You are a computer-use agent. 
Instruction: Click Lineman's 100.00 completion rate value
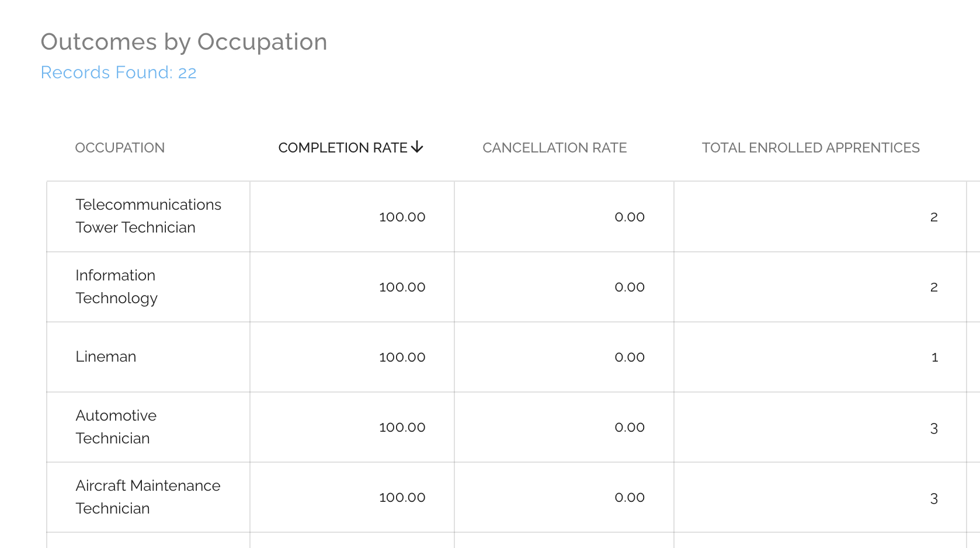402,357
